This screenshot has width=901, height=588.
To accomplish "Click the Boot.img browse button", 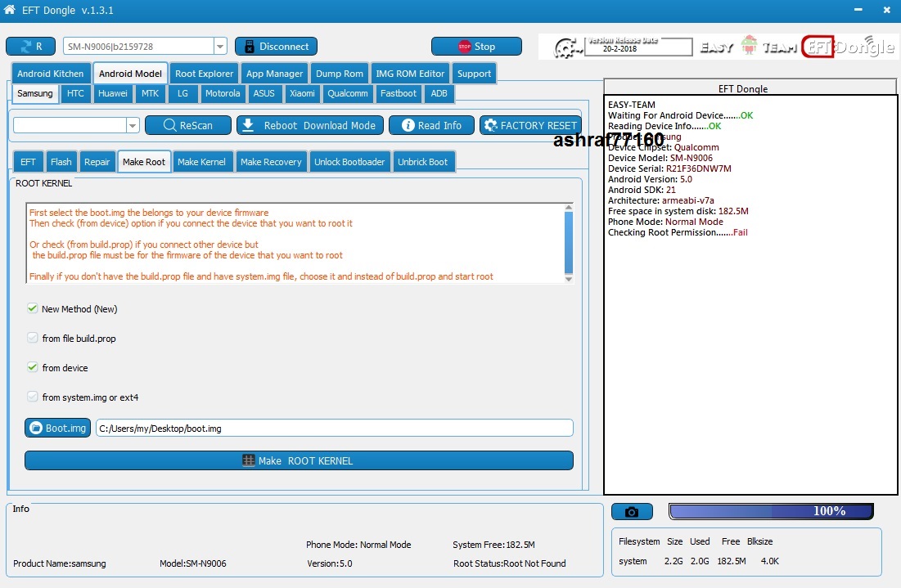I will (57, 428).
